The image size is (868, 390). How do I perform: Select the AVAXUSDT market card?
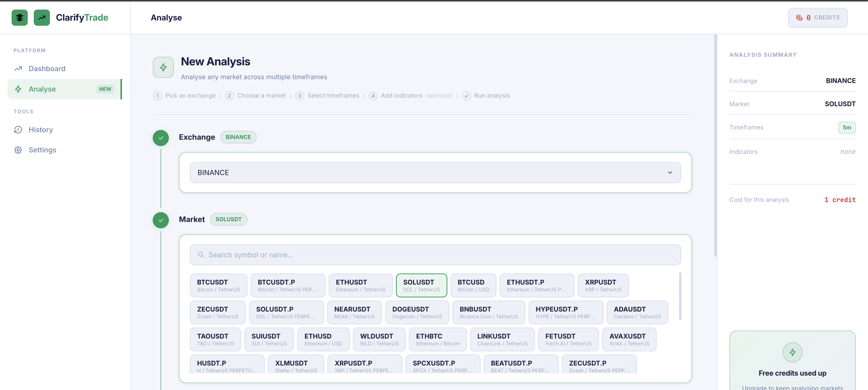click(x=629, y=339)
